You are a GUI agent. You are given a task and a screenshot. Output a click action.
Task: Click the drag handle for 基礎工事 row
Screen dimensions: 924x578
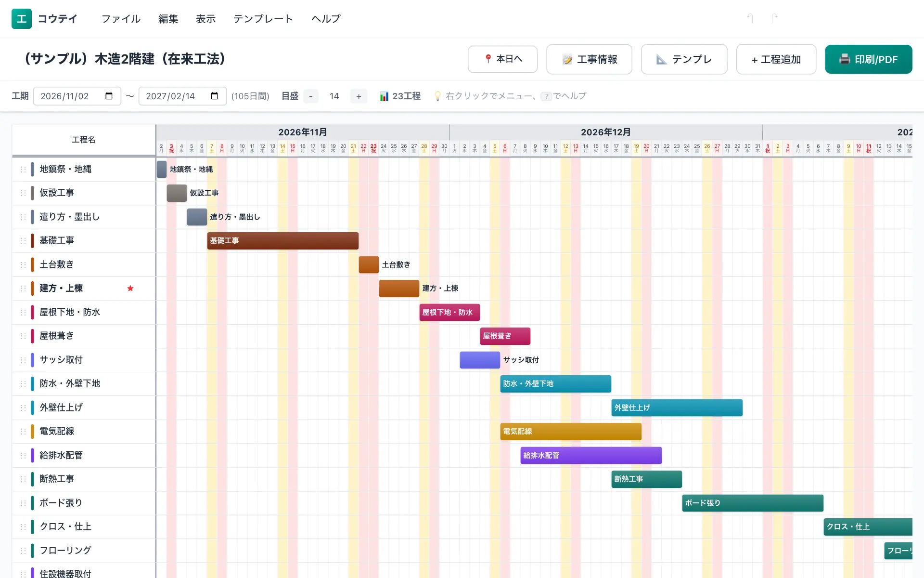23,240
